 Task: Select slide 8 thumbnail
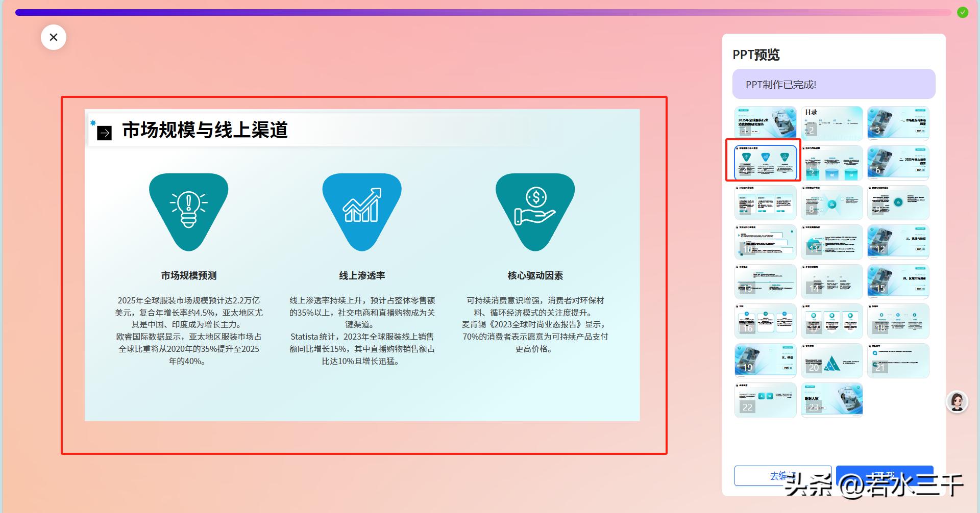(832, 202)
